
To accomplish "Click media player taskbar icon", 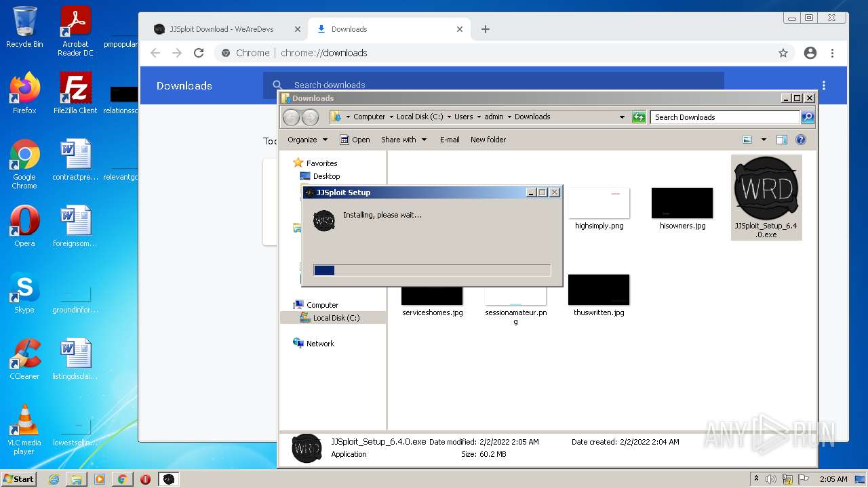I will 100,479.
